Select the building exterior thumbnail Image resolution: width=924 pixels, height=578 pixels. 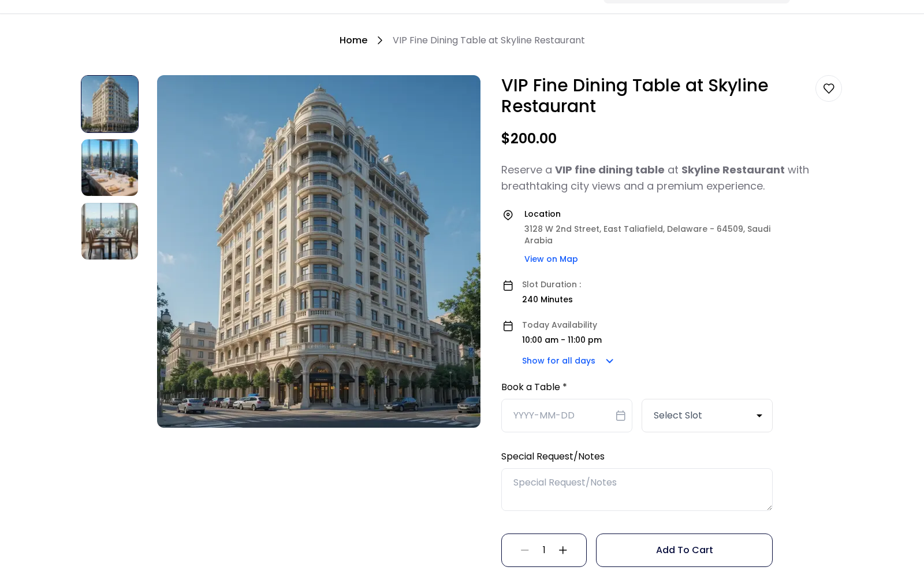tap(110, 104)
